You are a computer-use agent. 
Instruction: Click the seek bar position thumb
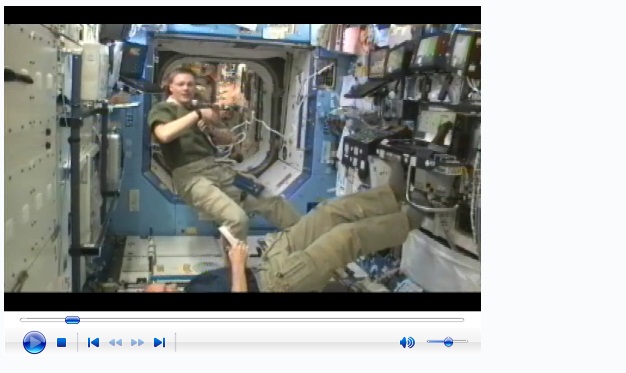point(72,320)
